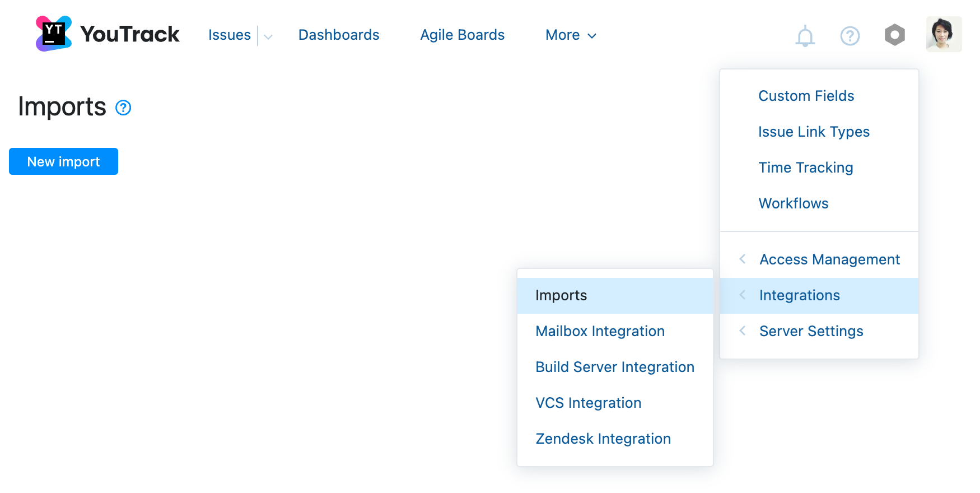980x493 pixels.
Task: Expand the Access Management submenu
Action: click(x=829, y=259)
